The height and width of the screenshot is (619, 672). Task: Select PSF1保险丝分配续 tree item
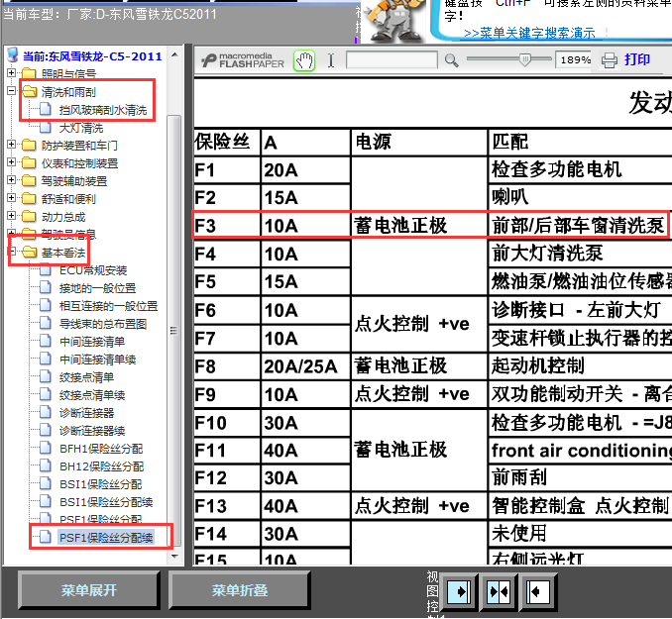106,538
